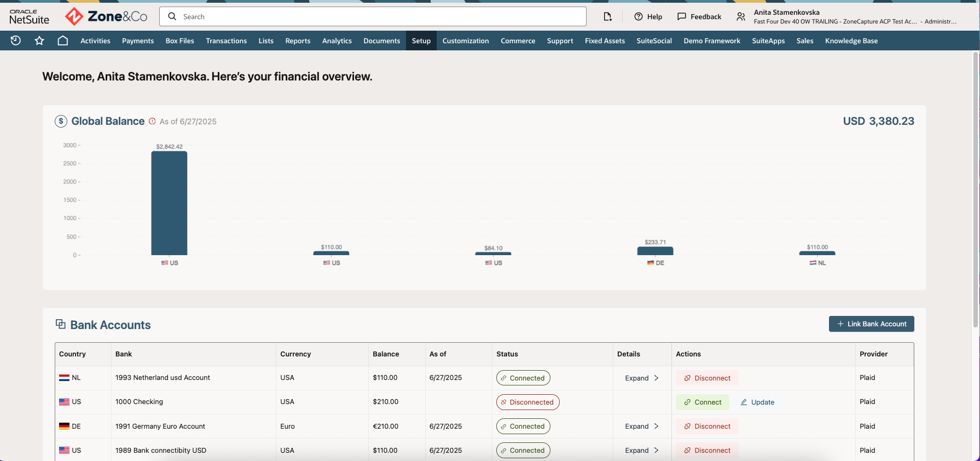Go to the Home house icon
Screen dimensions: 980x461
click(x=63, y=41)
